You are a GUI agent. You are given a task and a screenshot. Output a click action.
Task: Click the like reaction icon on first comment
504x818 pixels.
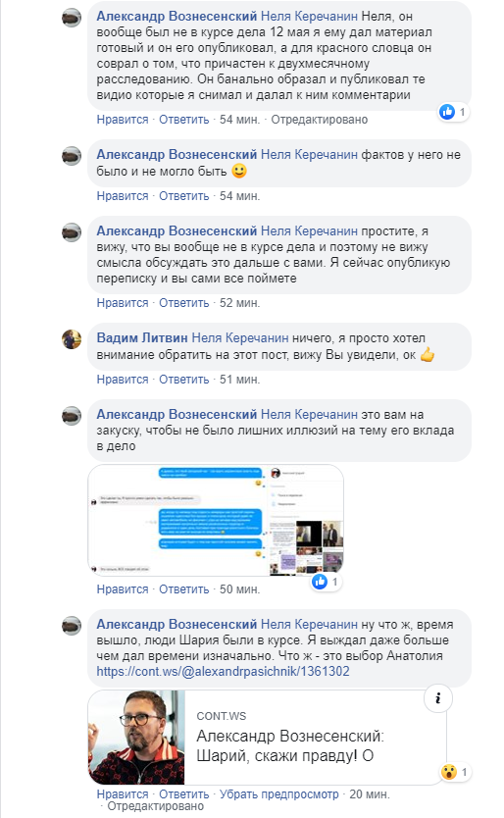click(447, 112)
